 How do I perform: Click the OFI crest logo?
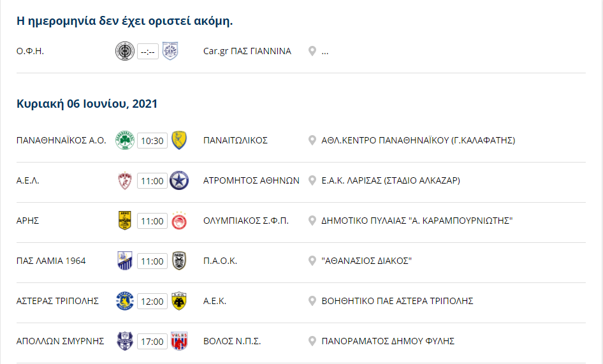tap(124, 51)
